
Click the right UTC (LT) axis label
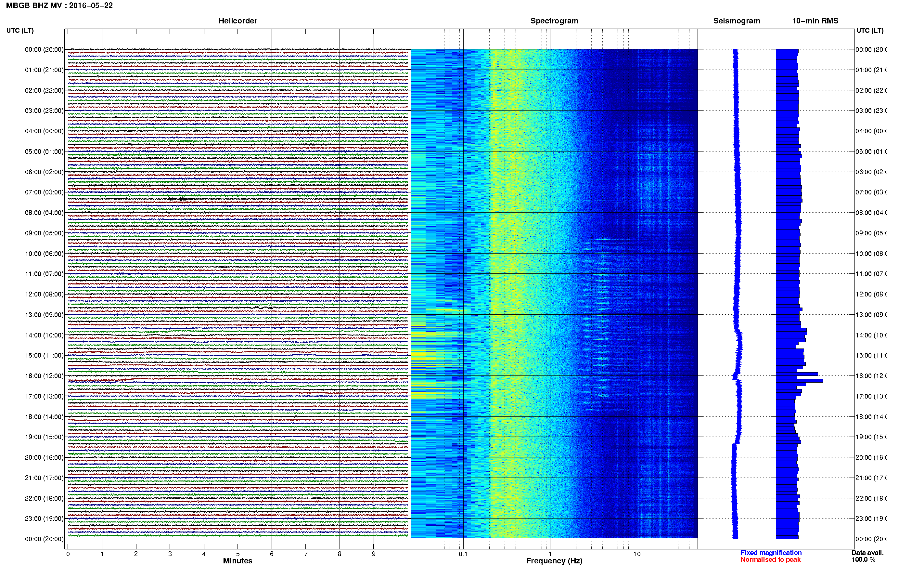[870, 31]
